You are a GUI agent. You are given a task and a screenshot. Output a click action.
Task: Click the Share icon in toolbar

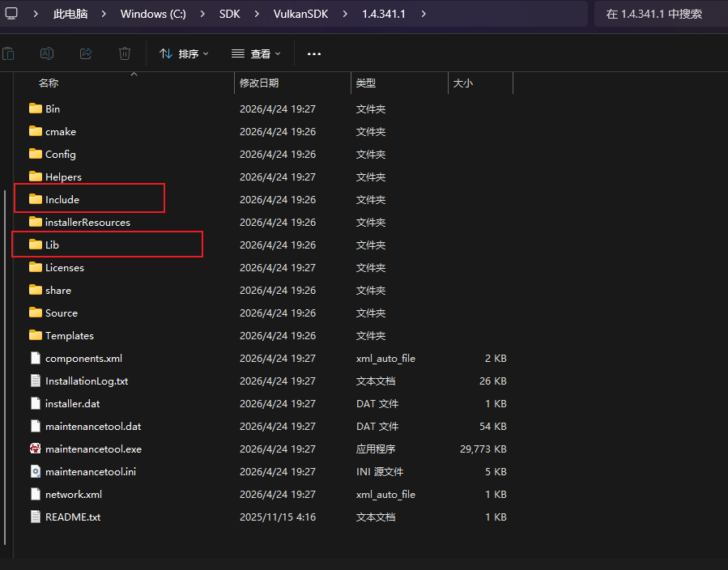[x=86, y=53]
